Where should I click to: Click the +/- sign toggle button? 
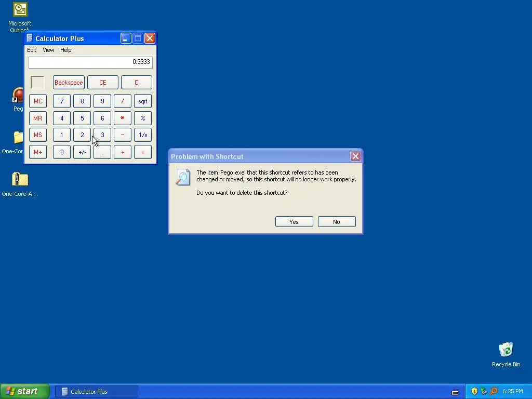[82, 152]
